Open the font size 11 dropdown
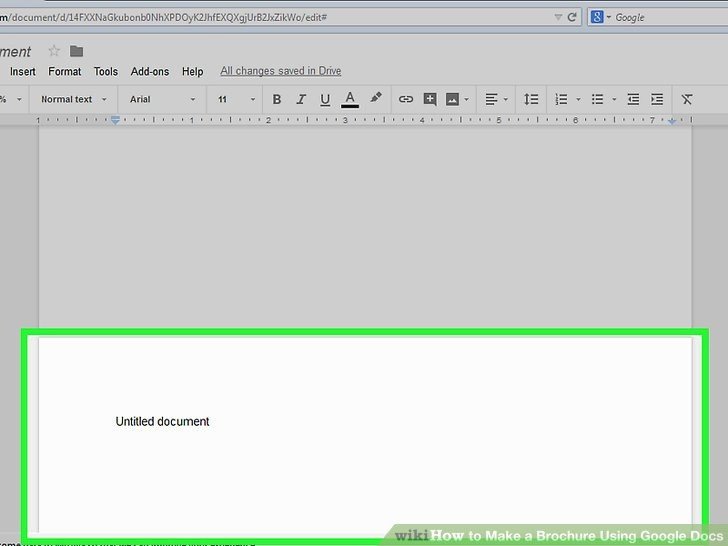 pos(236,99)
